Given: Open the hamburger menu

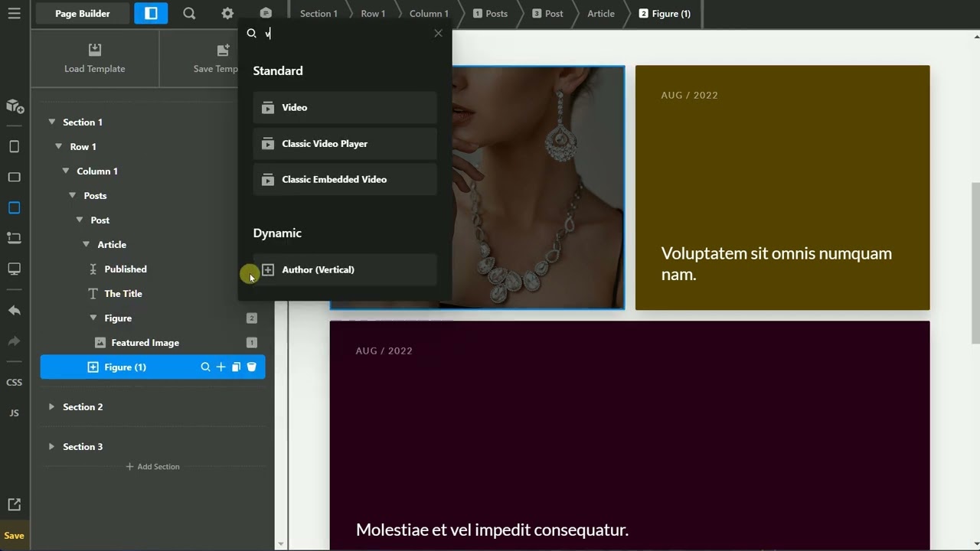Looking at the screenshot, I should click(14, 13).
